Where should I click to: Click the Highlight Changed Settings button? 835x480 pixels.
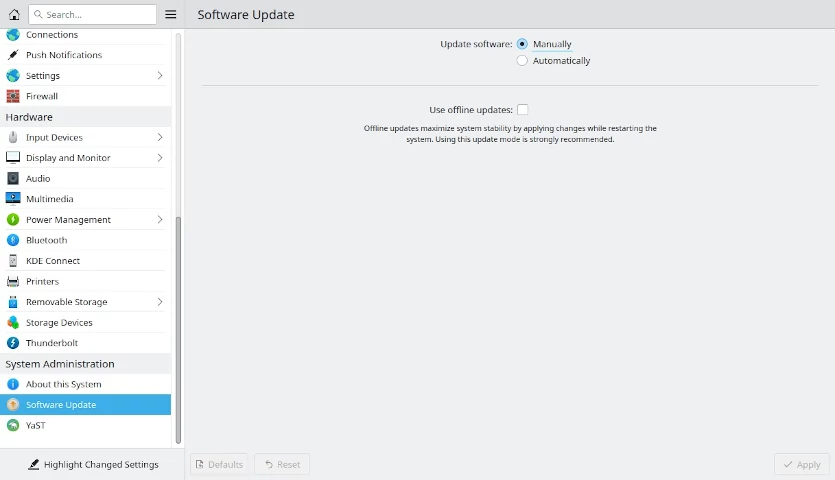pos(93,465)
